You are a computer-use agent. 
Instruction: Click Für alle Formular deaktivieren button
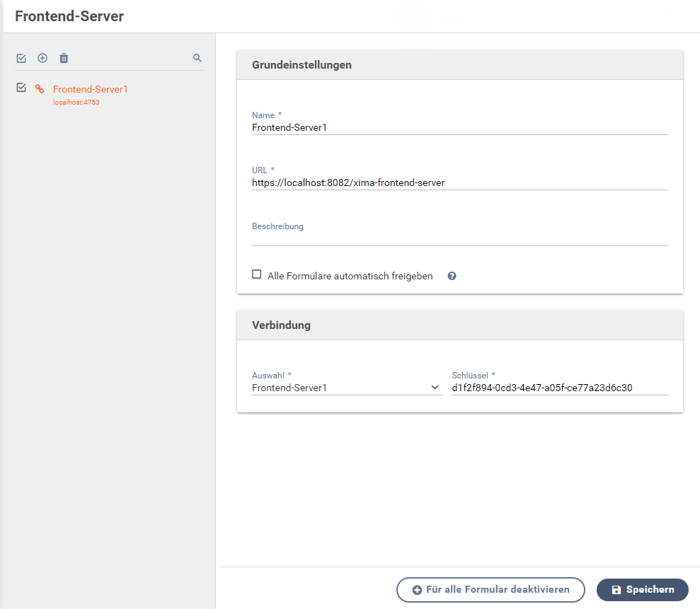coord(490,590)
